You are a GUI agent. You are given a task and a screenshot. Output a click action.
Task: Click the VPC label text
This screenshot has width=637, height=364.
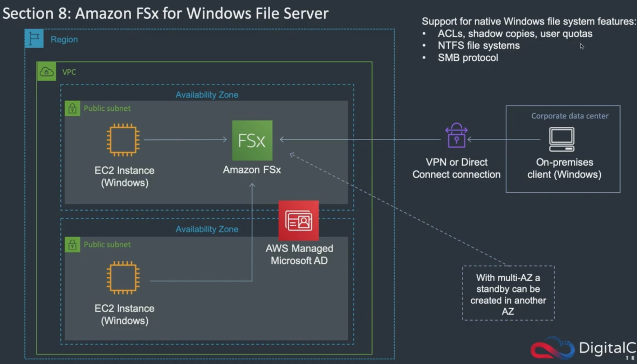tap(69, 72)
